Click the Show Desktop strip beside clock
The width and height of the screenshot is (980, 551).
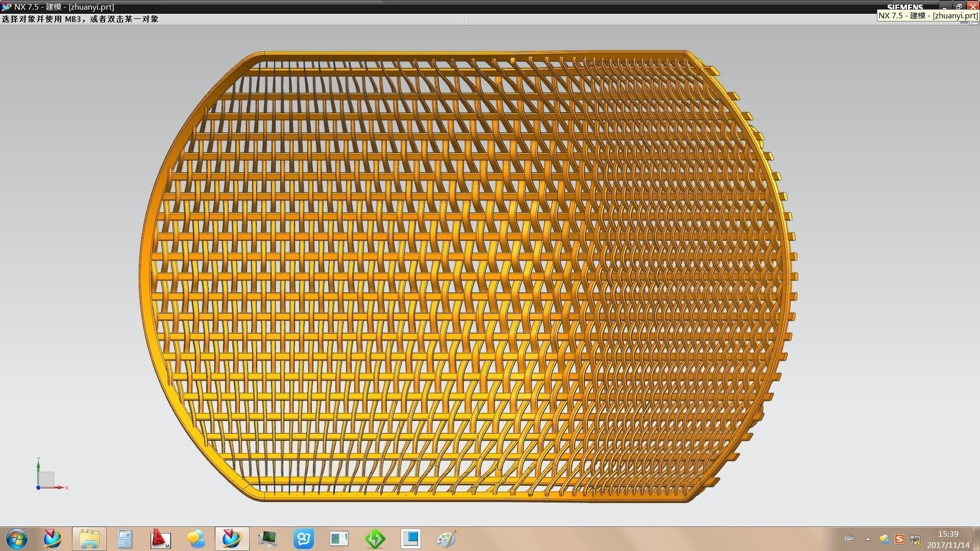click(x=976, y=539)
